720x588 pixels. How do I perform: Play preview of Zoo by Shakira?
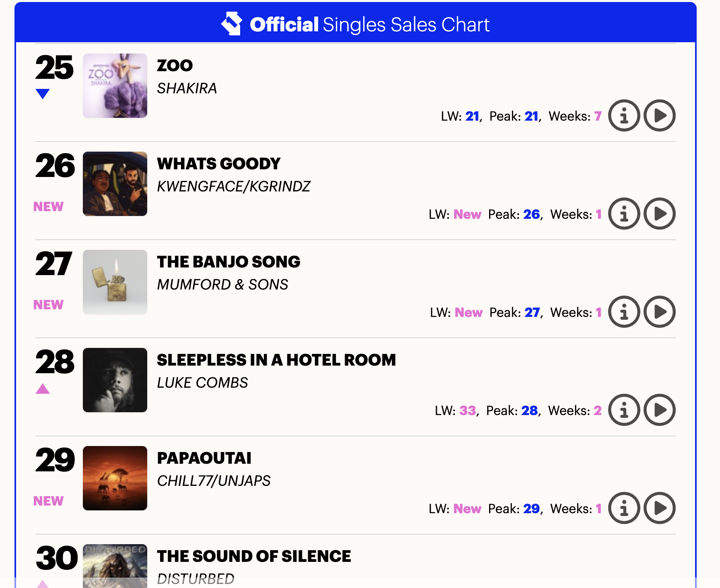(659, 116)
